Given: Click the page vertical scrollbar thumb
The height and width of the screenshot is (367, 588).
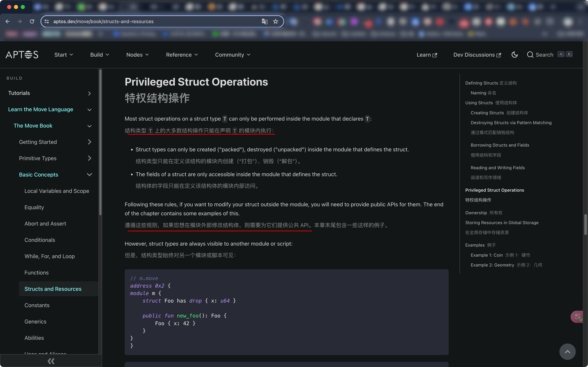Looking at the screenshot, I should tap(585, 224).
